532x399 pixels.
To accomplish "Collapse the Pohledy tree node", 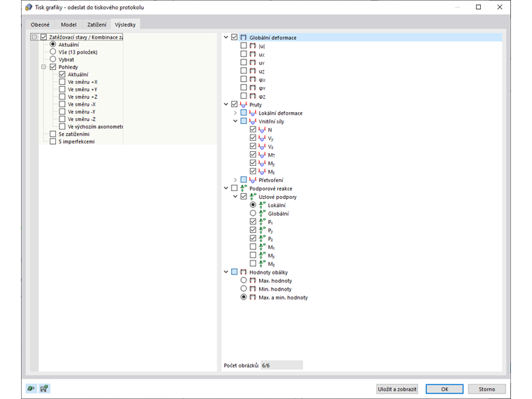I will coord(43,66).
